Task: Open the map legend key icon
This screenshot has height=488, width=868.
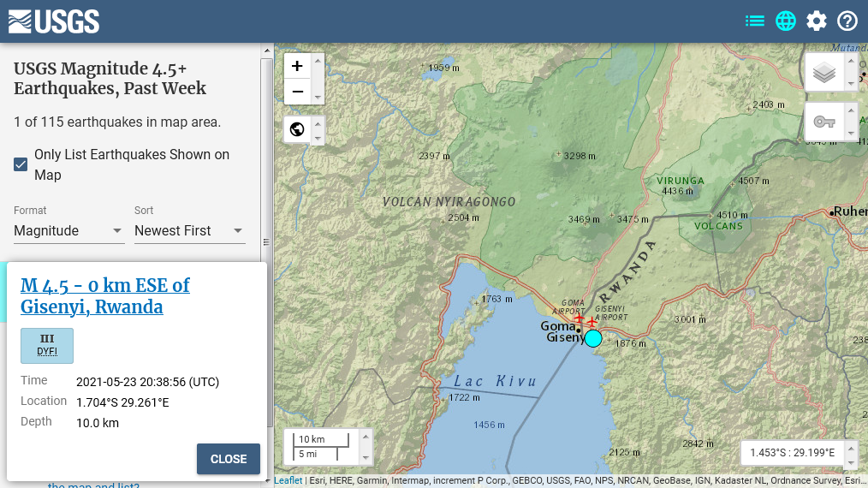Action: click(x=824, y=122)
